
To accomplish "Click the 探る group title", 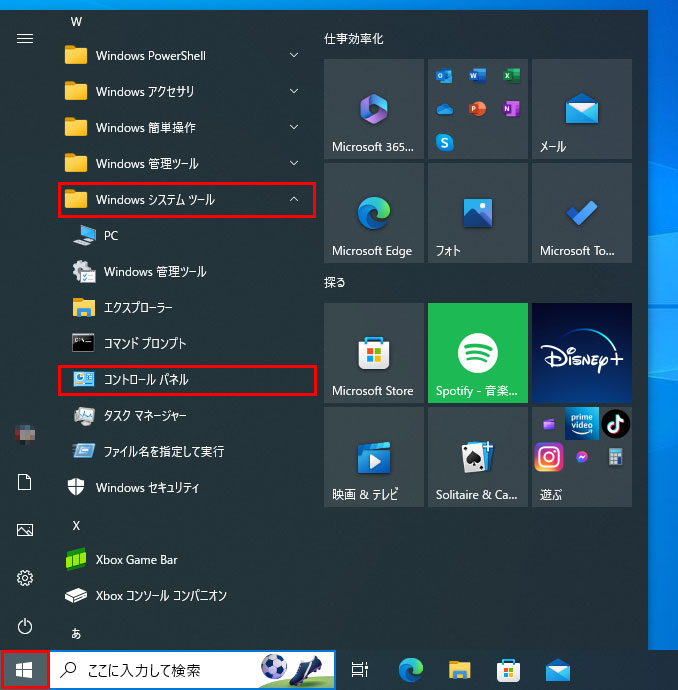I will tap(335, 282).
